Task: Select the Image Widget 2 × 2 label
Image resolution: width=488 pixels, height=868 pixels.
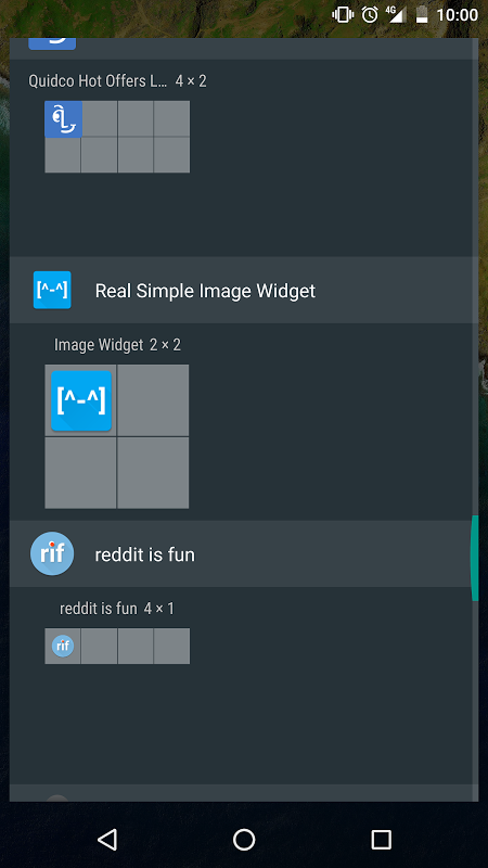Action: click(x=117, y=345)
